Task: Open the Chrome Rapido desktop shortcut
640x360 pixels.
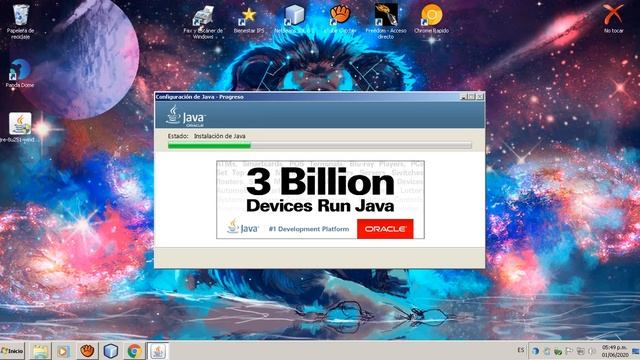Action: pos(431,19)
